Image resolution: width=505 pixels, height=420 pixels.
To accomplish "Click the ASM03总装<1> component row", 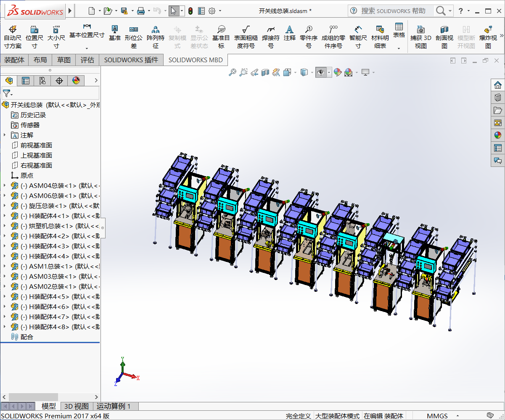I will click(x=56, y=276).
